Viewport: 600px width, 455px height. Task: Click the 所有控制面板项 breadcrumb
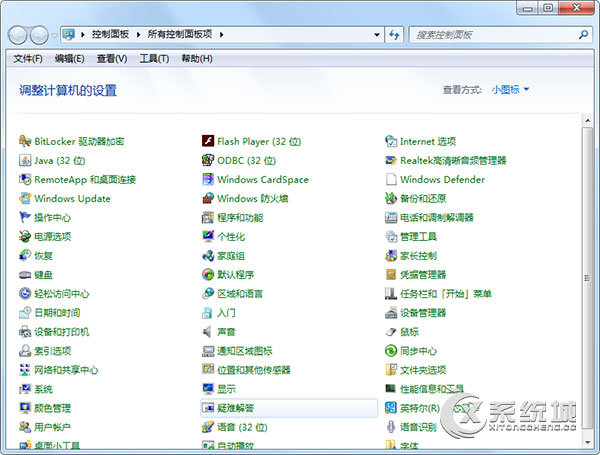coord(180,34)
